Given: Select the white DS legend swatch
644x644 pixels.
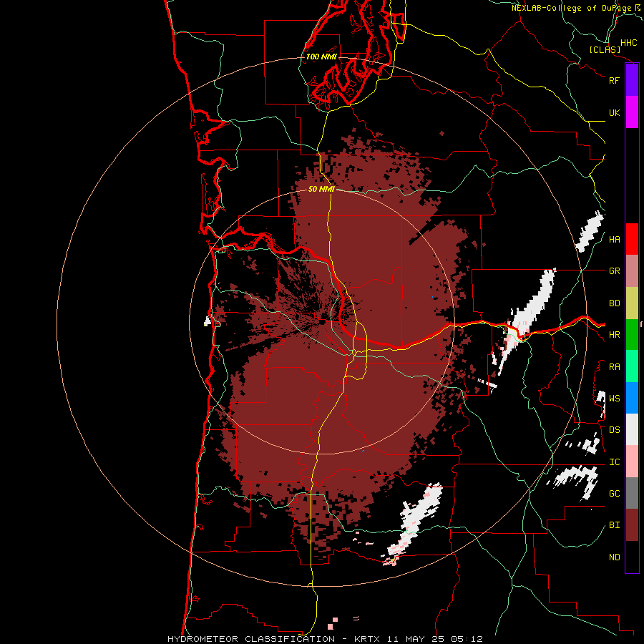Looking at the screenshot, I should [x=632, y=429].
